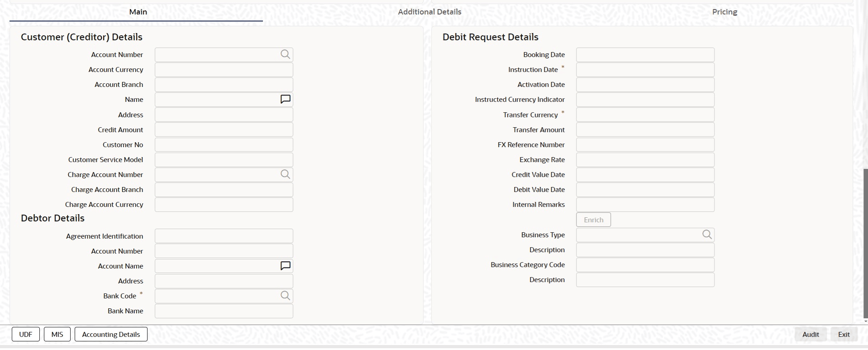The height and width of the screenshot is (350, 868).
Task: Click the Debit Request Details heading
Action: click(491, 37)
